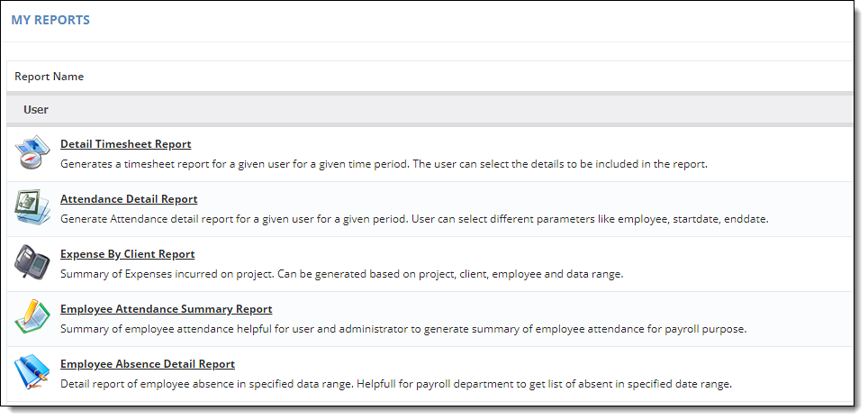
Task: Open the Employee Absence Detail Report link
Action: (x=148, y=364)
